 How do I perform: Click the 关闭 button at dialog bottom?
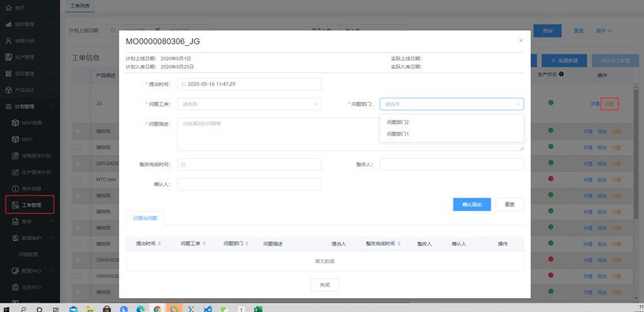325,284
